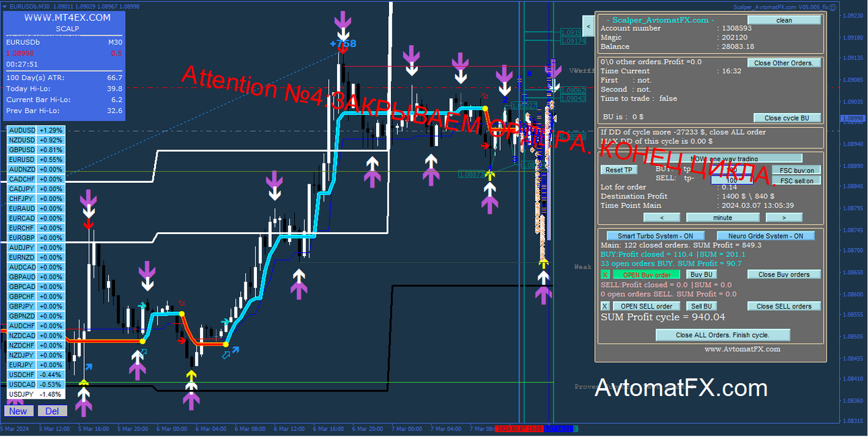Toggle Neuro Gride System - ON
Image resolution: width=868 pixels, height=437 pixels.
(766, 236)
